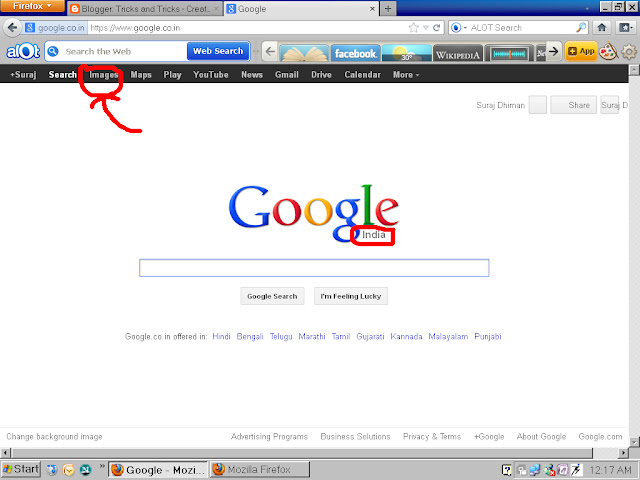Open alot toolbar settings gear
Screen dimensions: 640x480
point(629,52)
